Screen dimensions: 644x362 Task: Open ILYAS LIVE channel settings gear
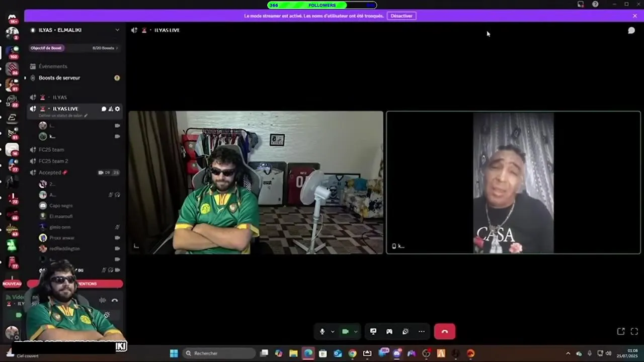click(118, 109)
